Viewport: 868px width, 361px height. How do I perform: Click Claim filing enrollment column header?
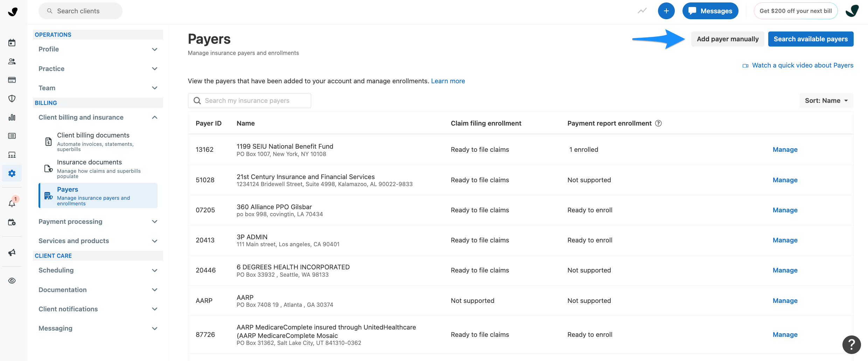click(x=486, y=123)
